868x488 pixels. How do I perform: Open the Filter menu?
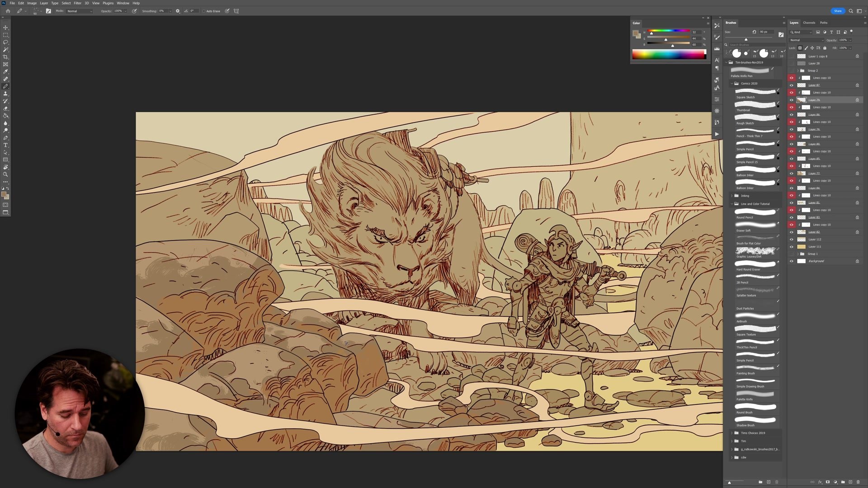77,3
